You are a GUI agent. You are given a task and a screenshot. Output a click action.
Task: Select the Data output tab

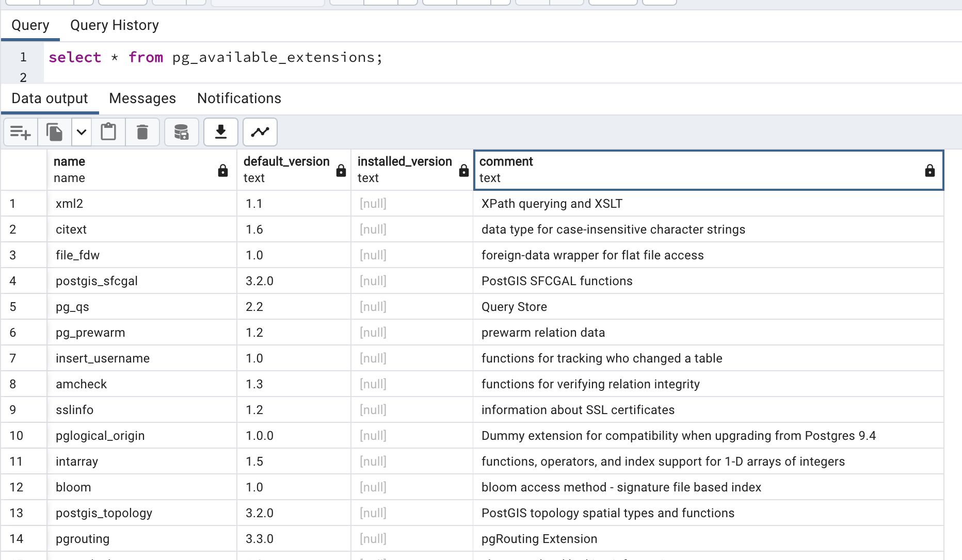(x=50, y=98)
